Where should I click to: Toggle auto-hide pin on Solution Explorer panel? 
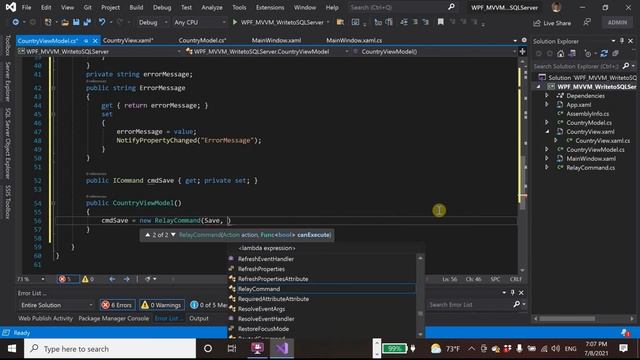pyautogui.click(x=622, y=41)
